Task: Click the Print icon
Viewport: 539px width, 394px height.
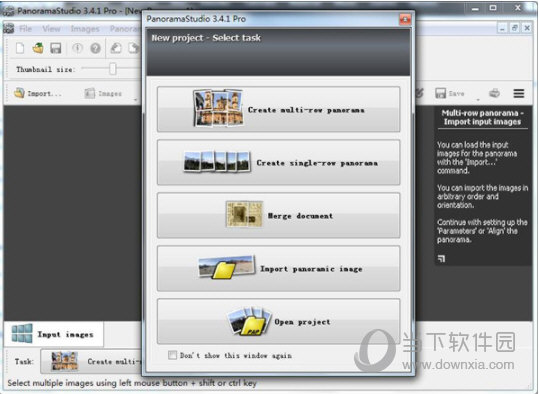Action: click(x=494, y=93)
